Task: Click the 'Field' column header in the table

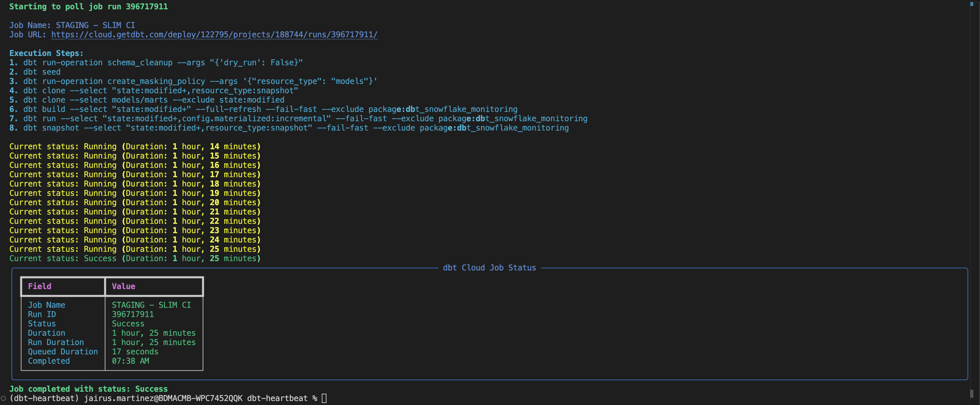Action: [x=39, y=286]
